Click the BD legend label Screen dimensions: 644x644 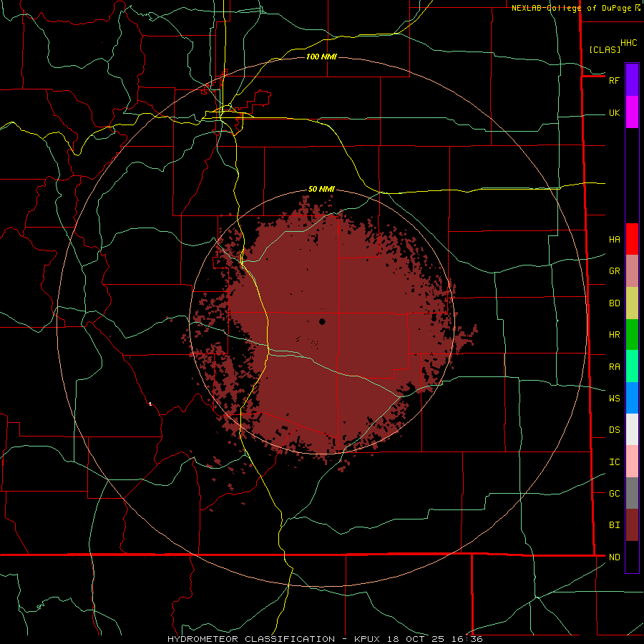point(614,303)
